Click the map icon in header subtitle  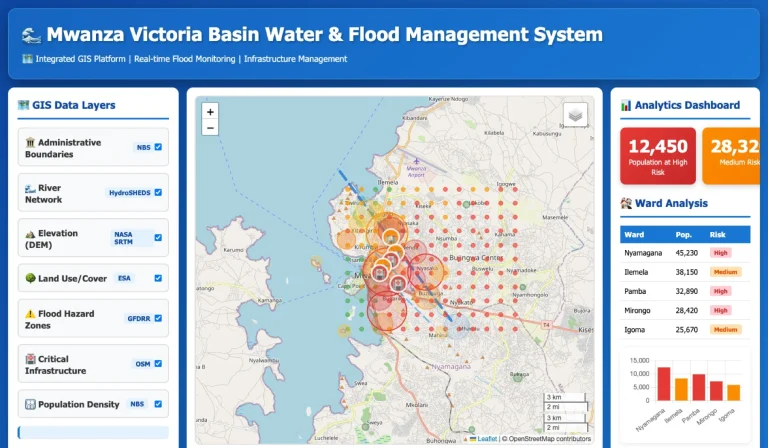tap(27, 59)
